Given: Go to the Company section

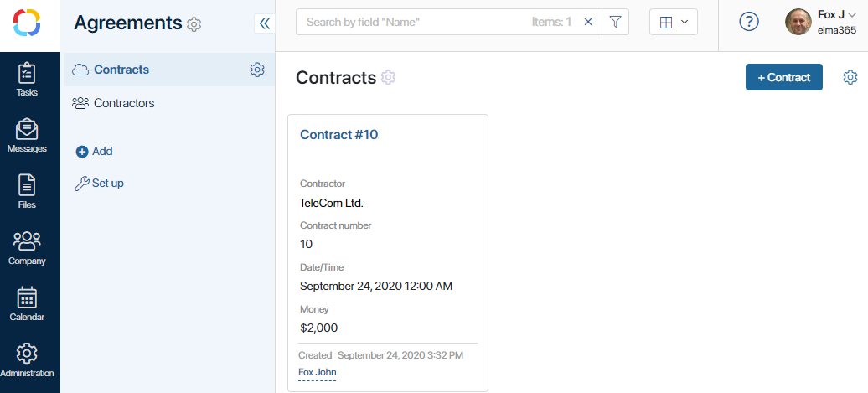Looking at the screenshot, I should (27, 249).
